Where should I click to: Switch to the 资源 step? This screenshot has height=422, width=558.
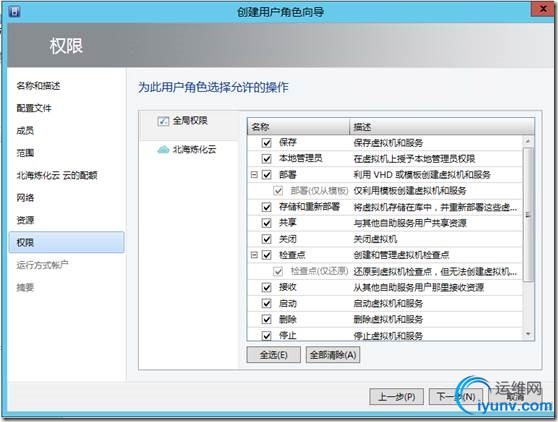click(25, 220)
